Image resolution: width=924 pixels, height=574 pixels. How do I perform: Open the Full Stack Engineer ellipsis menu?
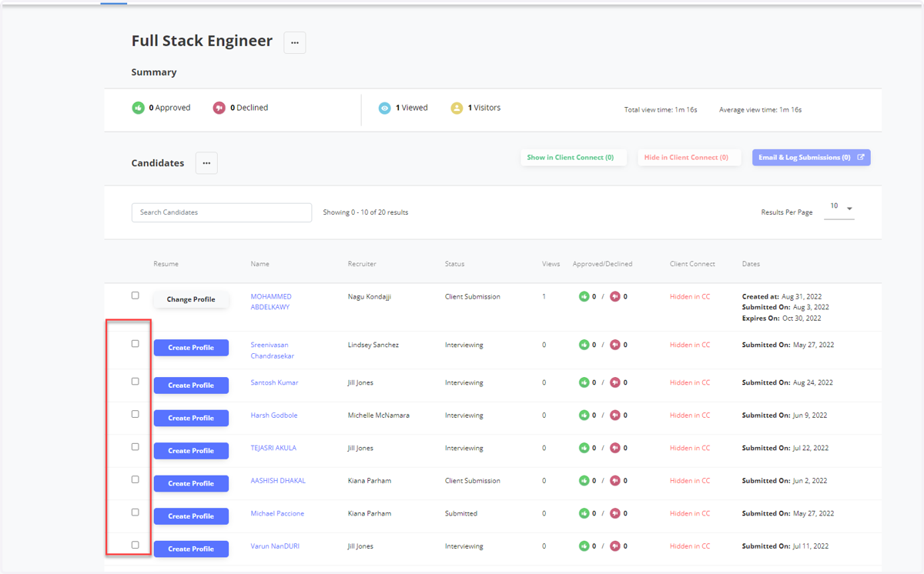(x=295, y=43)
